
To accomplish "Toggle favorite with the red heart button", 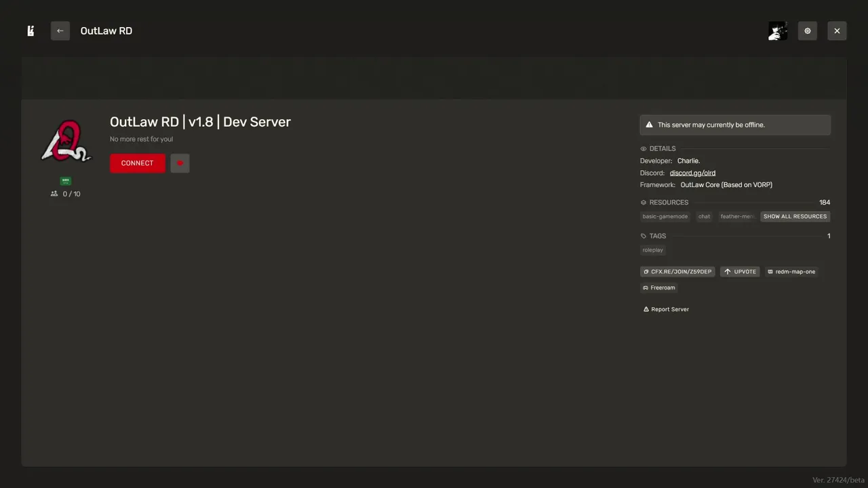I will coord(180,163).
